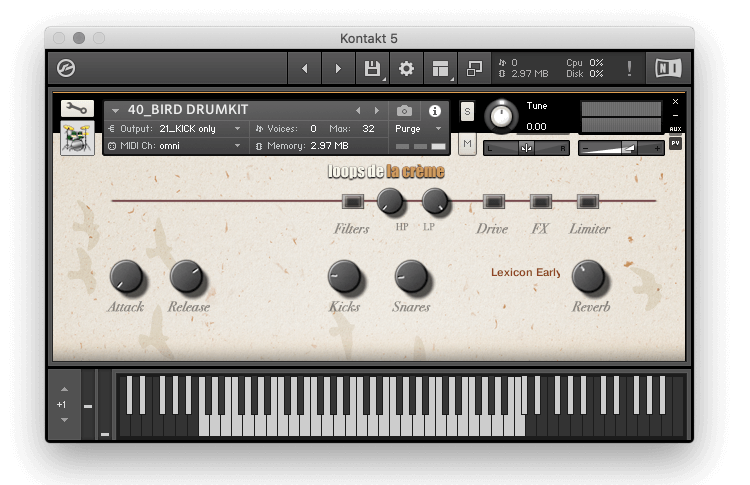Toggle the PV button
The width and height of the screenshot is (750, 485).
pos(675,143)
